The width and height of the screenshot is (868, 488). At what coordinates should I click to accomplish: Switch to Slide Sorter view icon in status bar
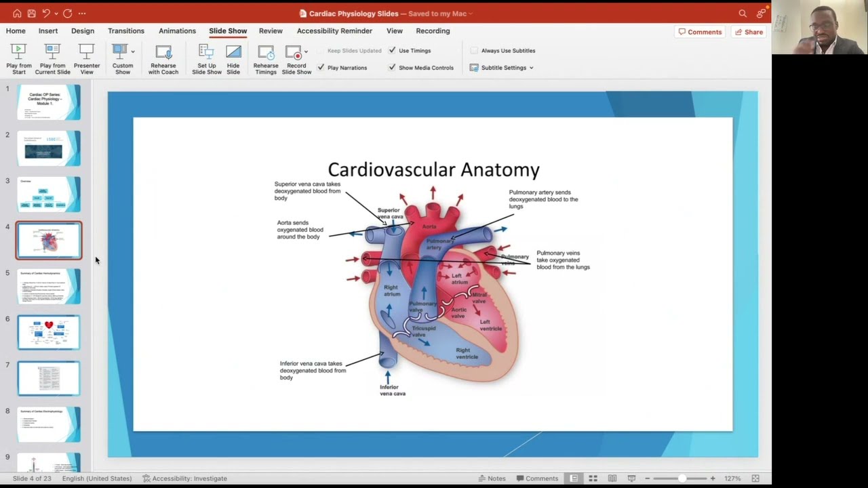click(x=593, y=479)
